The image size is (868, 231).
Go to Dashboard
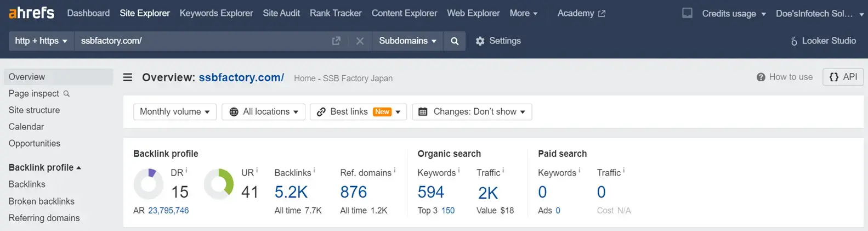tap(88, 13)
